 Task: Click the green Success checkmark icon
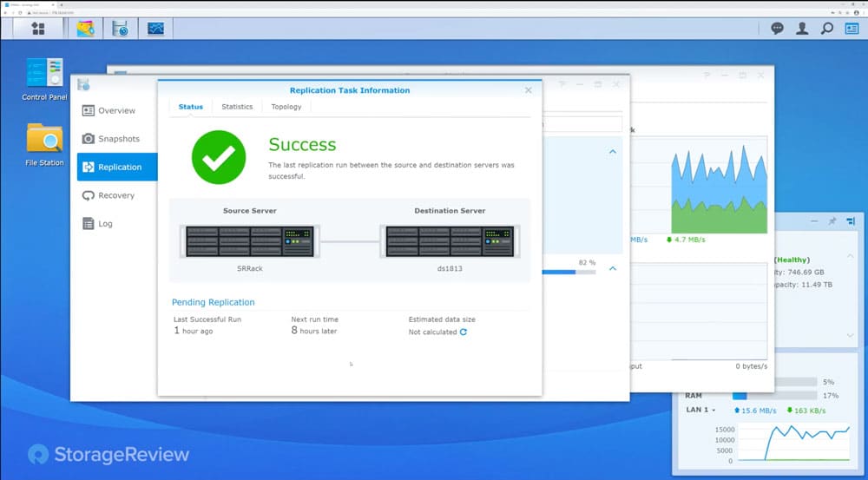(219, 157)
